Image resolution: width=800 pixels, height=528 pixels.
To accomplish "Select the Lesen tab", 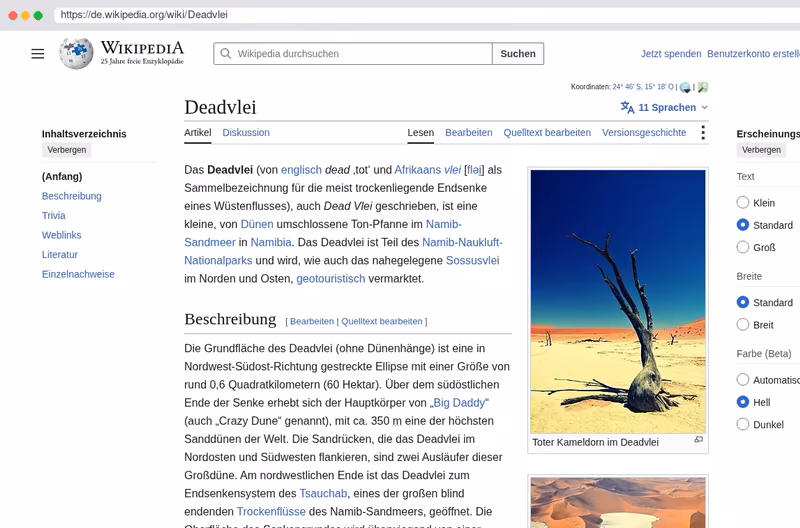I will [x=420, y=133].
